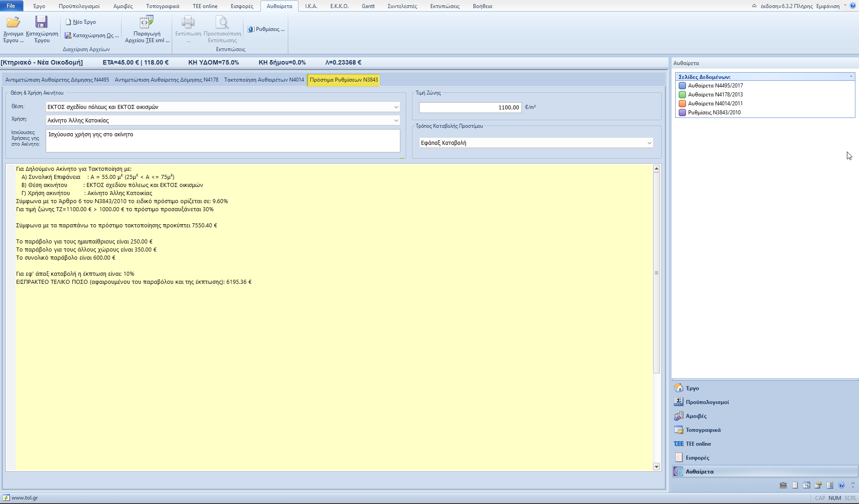Select Αυθαίρετα Ν4178/2013 data page
This screenshot has width=859, height=504.
(x=715, y=95)
